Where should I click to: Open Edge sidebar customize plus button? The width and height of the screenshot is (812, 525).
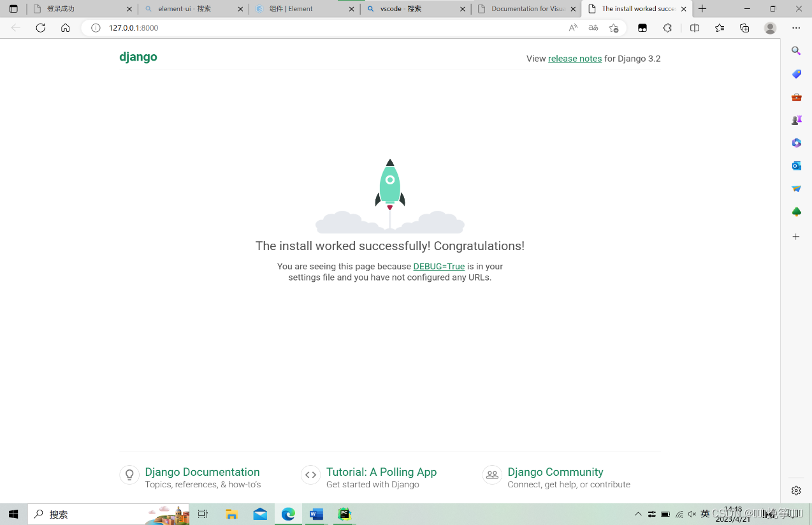coord(796,237)
